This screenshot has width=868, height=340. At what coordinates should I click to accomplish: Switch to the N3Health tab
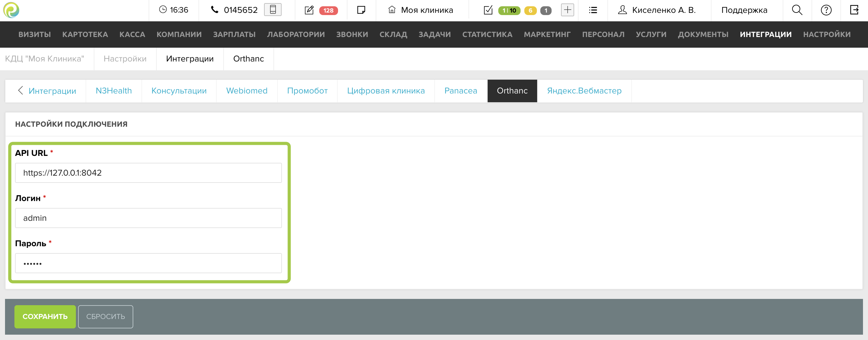114,91
